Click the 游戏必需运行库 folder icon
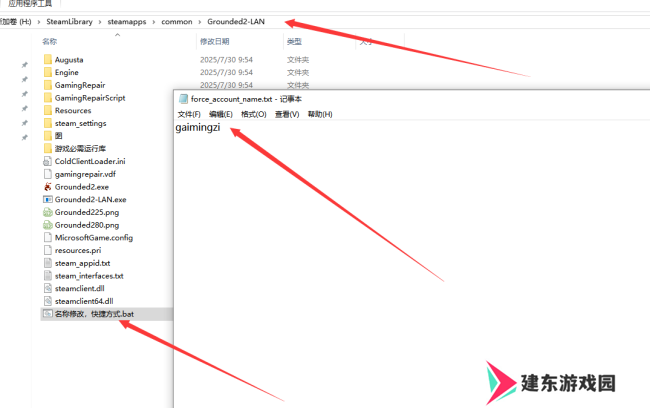The width and height of the screenshot is (650, 408). [48, 148]
